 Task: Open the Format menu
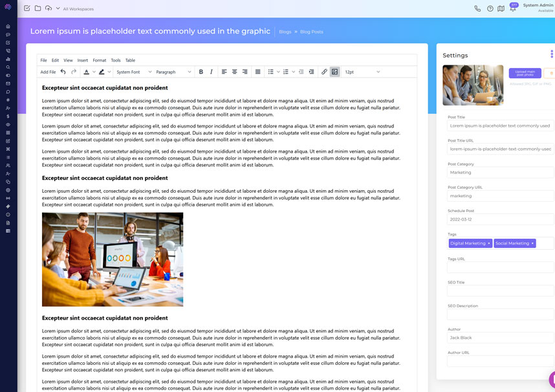tap(99, 60)
